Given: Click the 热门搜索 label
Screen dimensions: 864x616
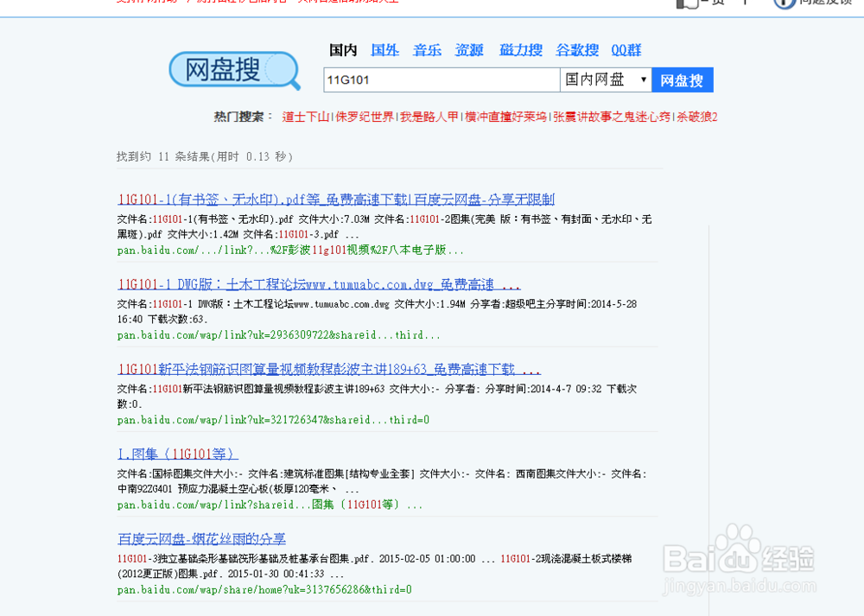Looking at the screenshot, I should click(243, 117).
